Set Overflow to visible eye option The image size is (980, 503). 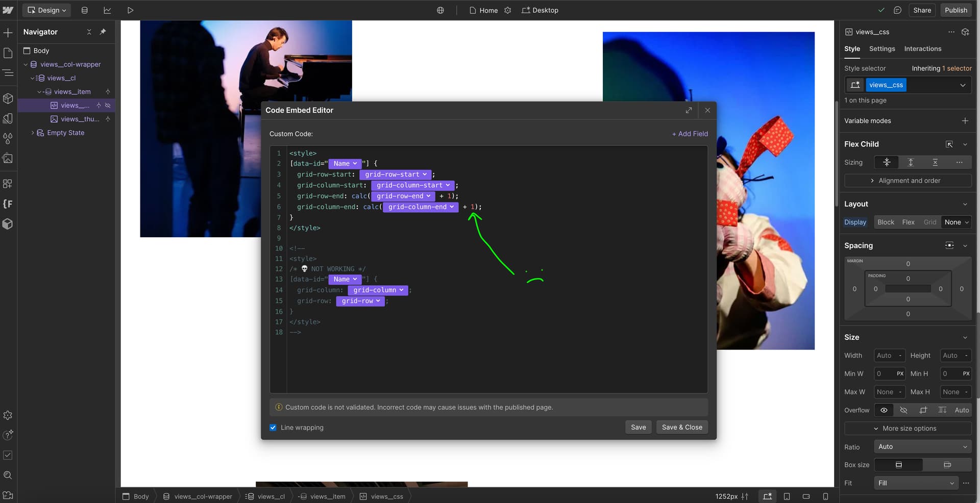click(884, 410)
